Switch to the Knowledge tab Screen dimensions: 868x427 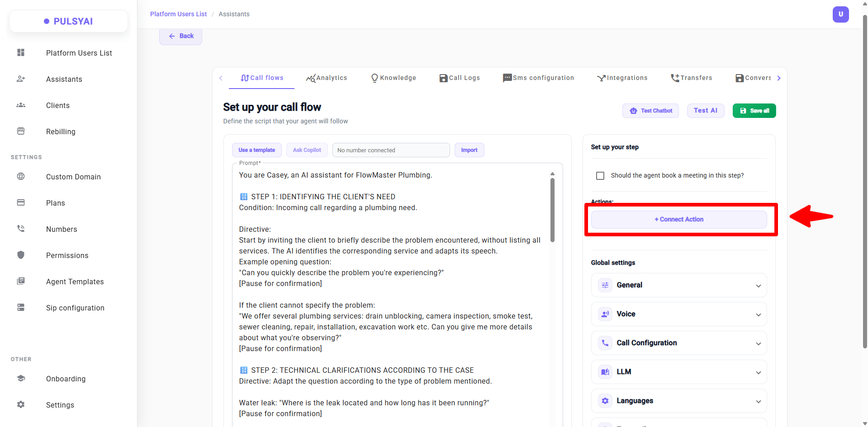pyautogui.click(x=394, y=78)
